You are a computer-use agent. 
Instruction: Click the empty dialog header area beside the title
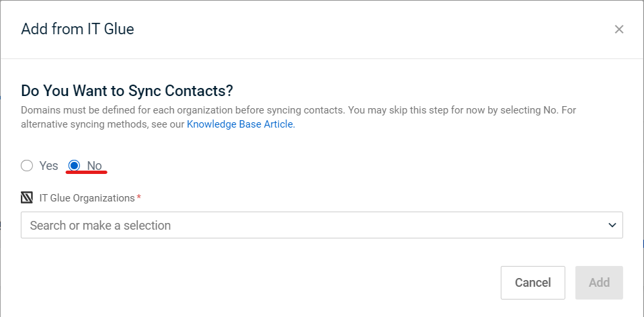pyautogui.click(x=370, y=29)
